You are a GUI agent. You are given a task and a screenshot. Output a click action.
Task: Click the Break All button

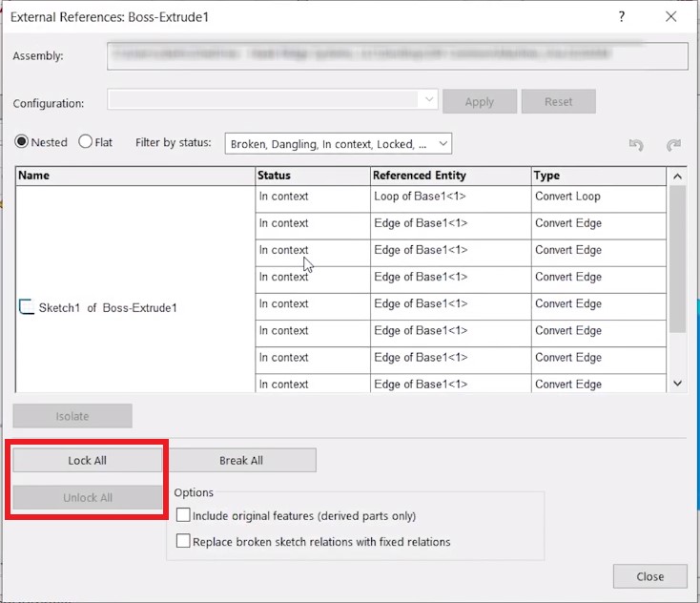point(241,460)
